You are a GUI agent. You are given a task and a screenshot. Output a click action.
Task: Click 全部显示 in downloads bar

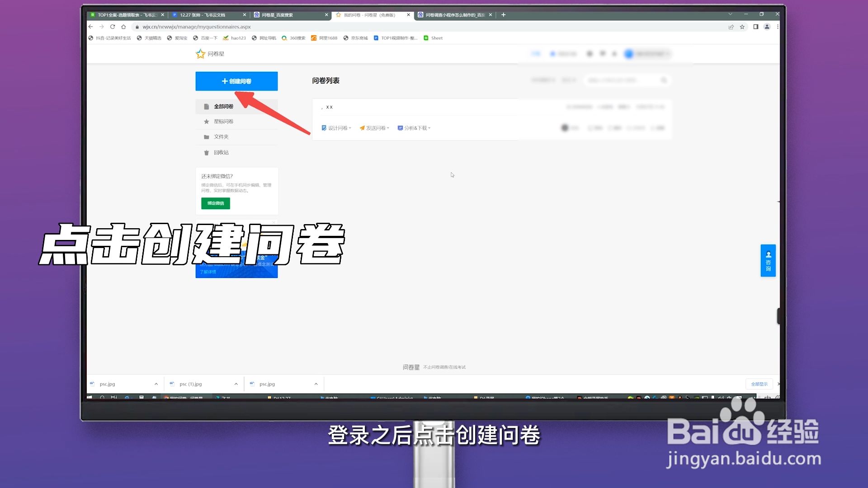(x=759, y=384)
